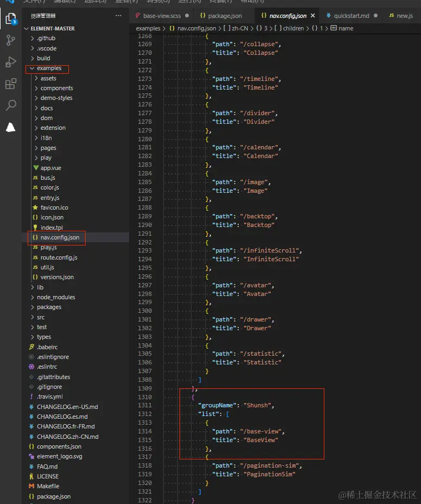
Task: Click the zh-CN breadcrumb segment
Action: (240, 28)
